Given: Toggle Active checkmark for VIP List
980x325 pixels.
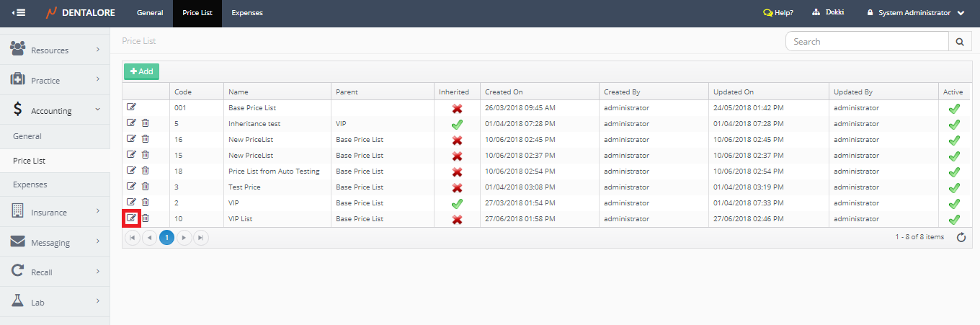Looking at the screenshot, I should click(954, 219).
